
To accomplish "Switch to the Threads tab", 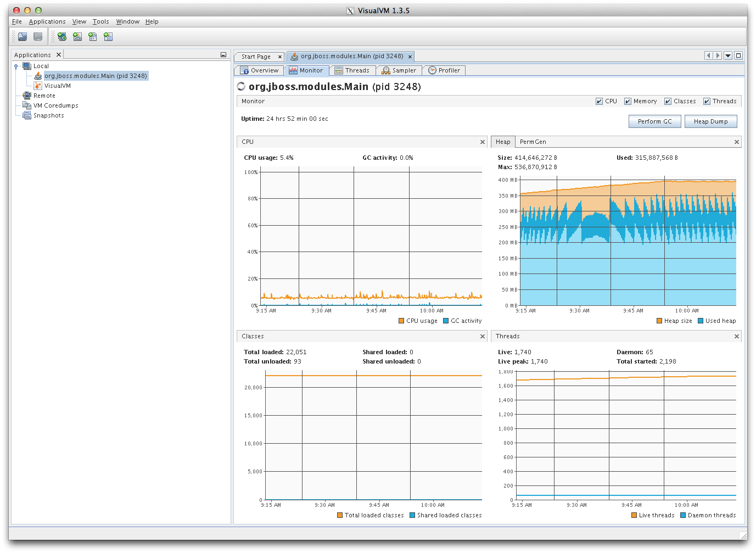I will (352, 70).
